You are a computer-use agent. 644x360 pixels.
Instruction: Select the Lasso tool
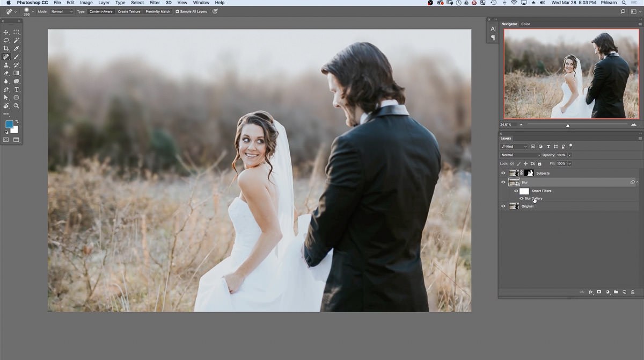tap(6, 40)
